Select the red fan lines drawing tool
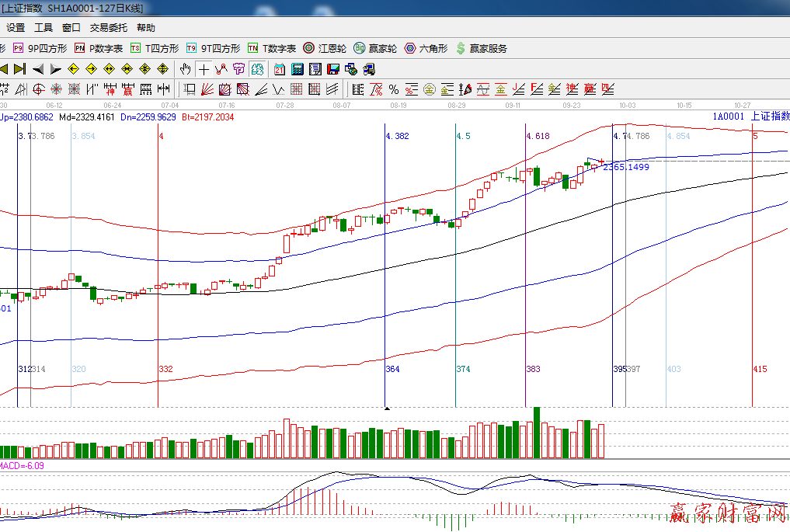The height and width of the screenshot is (532, 790). (x=207, y=89)
